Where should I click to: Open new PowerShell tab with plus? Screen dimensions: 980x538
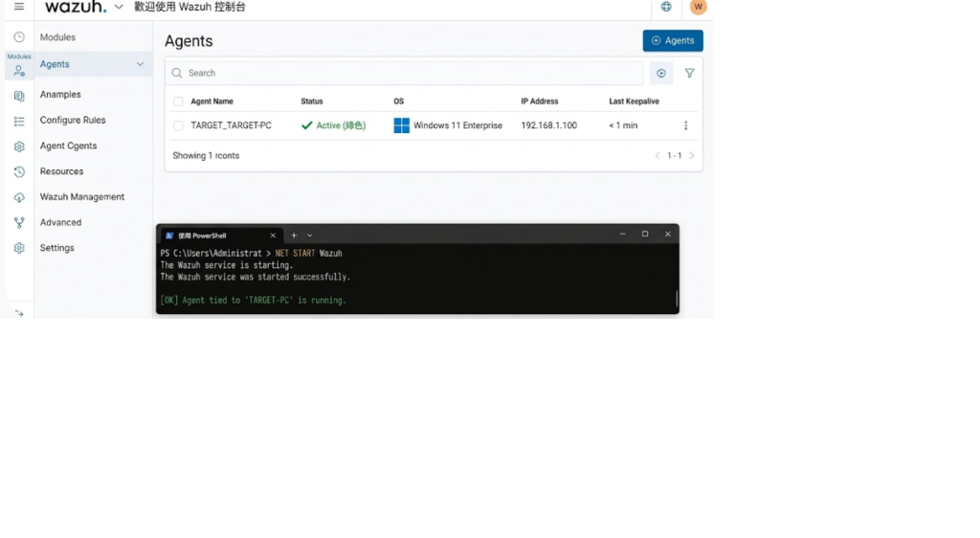(294, 235)
